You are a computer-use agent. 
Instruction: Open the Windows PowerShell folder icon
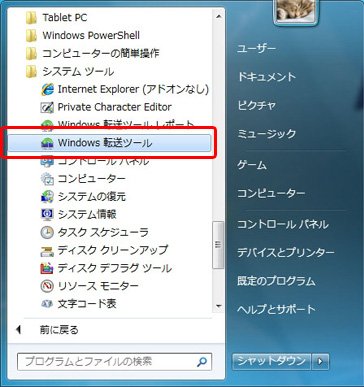[31, 36]
